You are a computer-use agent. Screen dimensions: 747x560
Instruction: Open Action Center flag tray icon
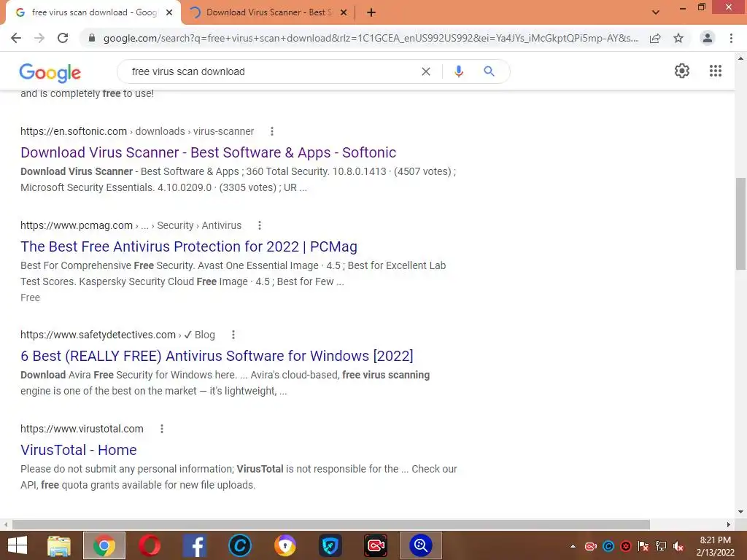point(643,546)
